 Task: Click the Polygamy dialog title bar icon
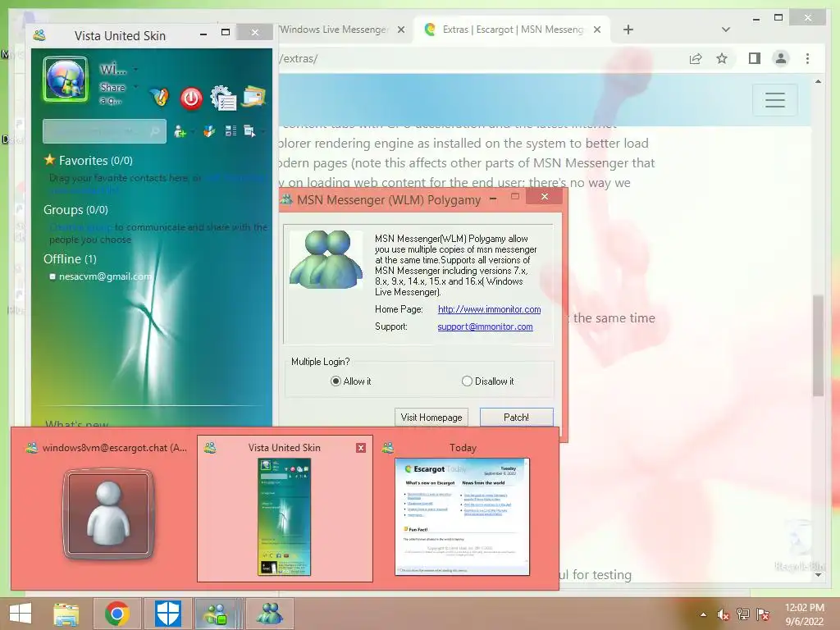click(x=286, y=200)
